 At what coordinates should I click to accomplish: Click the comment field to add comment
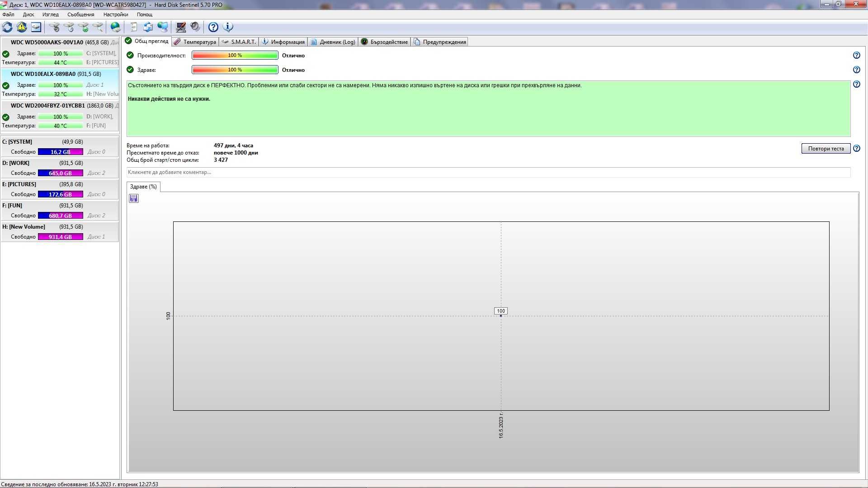488,172
